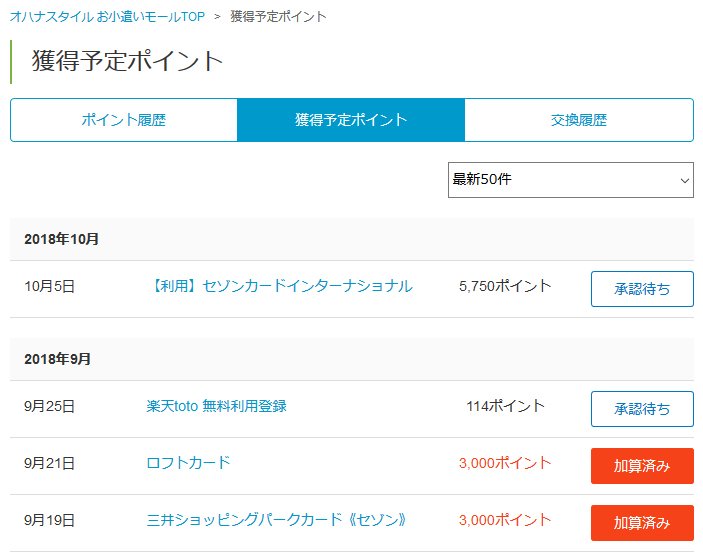Click the 114ポイント value
703x560 pixels.
tap(505, 406)
